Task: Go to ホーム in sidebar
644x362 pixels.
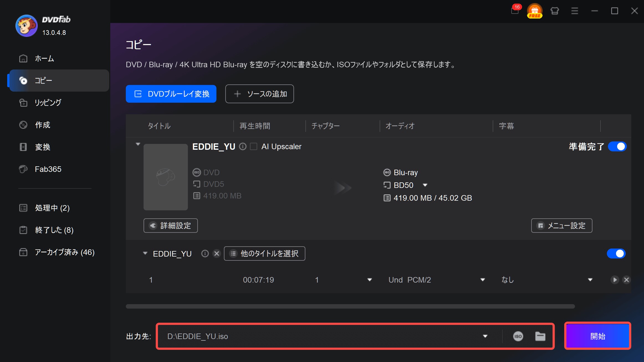Action: click(x=59, y=58)
